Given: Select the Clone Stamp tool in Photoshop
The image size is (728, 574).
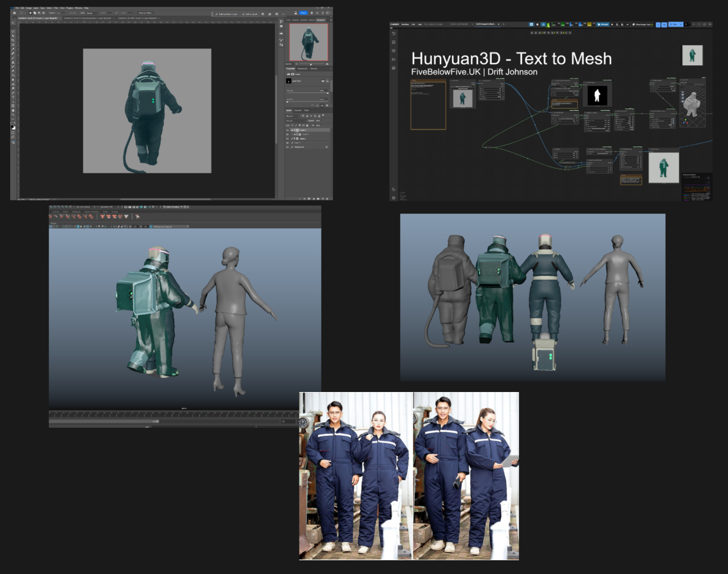Looking at the screenshot, I should click(13, 62).
